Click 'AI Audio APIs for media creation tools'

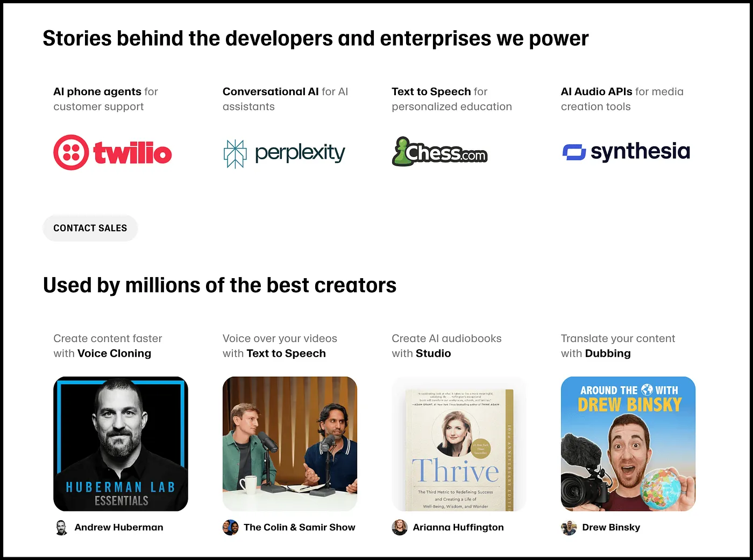point(622,99)
